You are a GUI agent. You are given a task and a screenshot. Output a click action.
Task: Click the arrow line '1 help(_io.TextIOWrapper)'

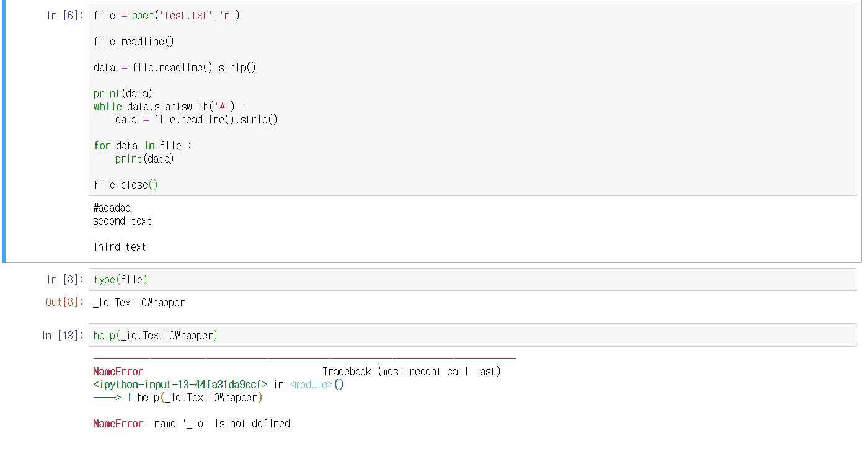(x=178, y=398)
